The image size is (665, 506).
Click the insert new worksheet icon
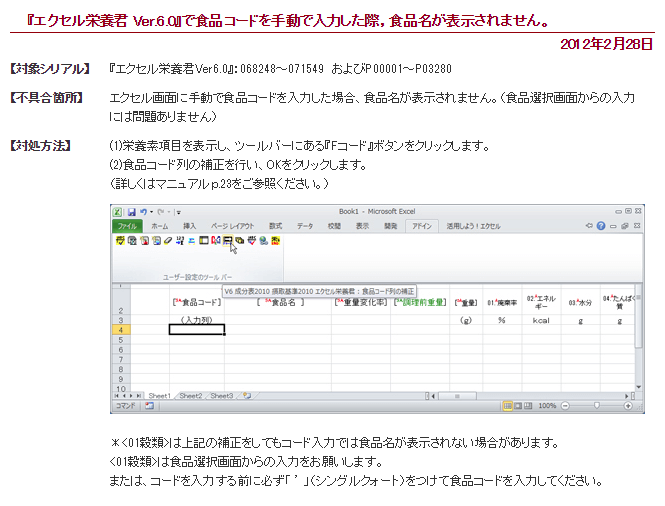pyautogui.click(x=247, y=396)
